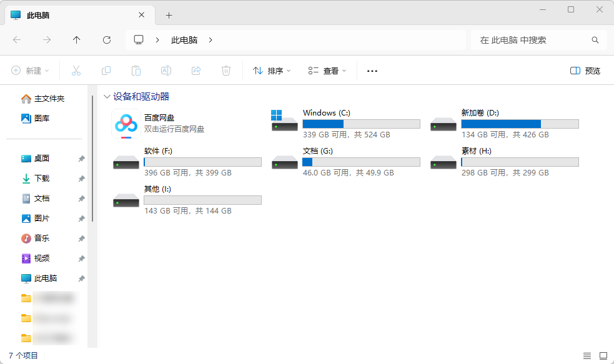The image size is (614, 364).
Task: Add a new tab with plus button
Action: [169, 15]
